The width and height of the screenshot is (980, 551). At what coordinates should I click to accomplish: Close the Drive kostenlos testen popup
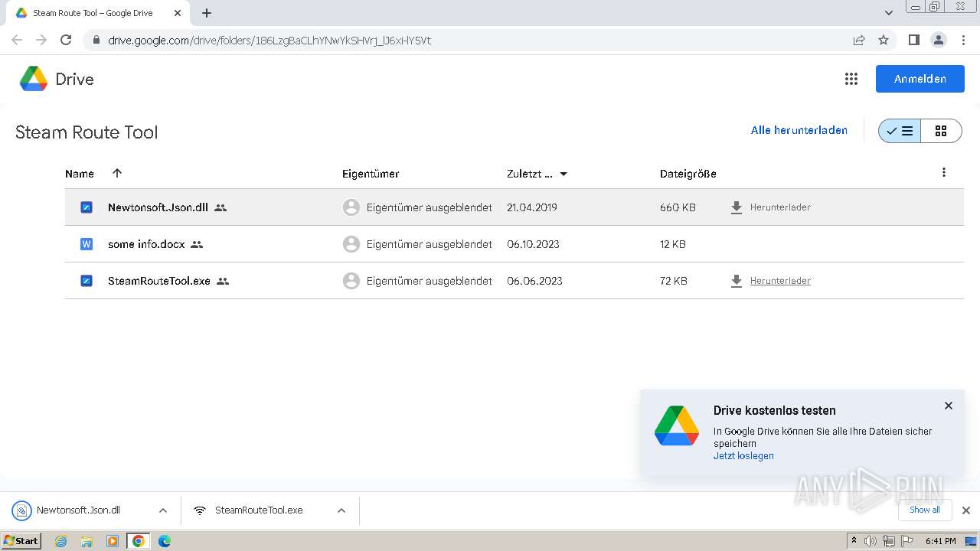click(x=949, y=406)
